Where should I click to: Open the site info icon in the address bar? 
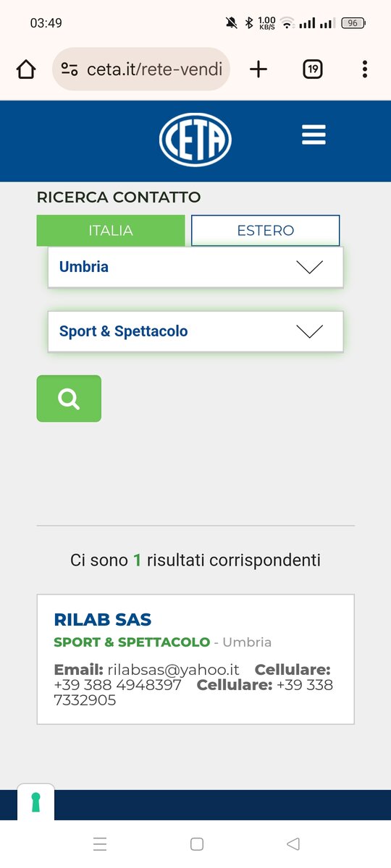[x=70, y=69]
